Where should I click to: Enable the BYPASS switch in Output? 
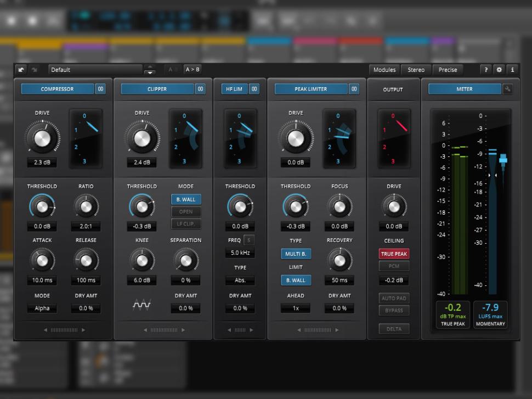[x=394, y=311]
